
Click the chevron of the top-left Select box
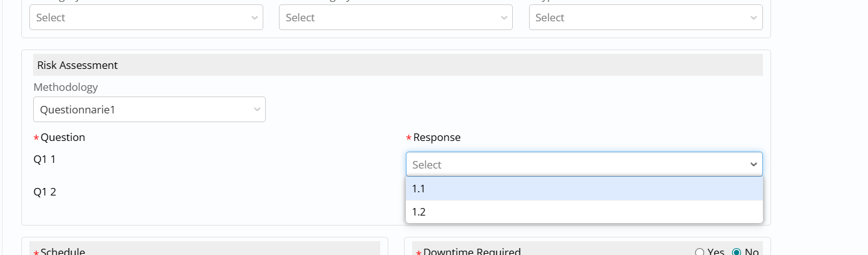(x=255, y=18)
